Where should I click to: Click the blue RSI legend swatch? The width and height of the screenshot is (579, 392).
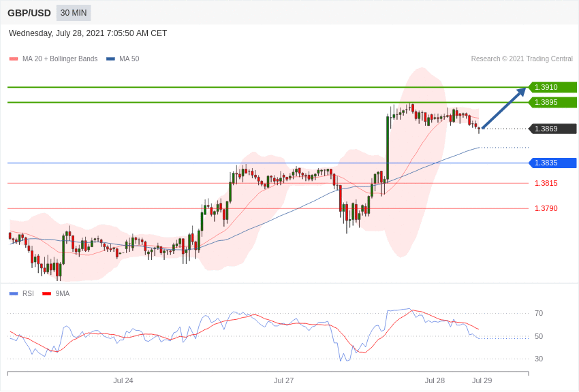coord(14,294)
